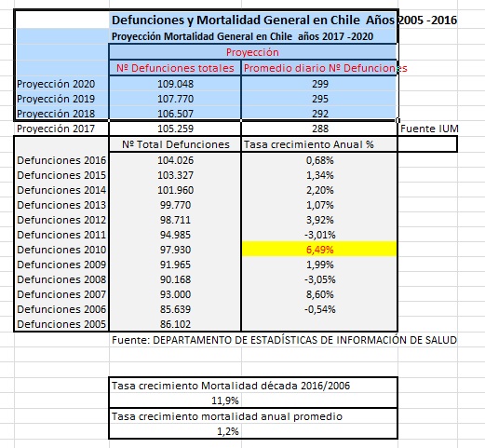
Task: Click the growth rate 8,60%
Action: click(320, 294)
